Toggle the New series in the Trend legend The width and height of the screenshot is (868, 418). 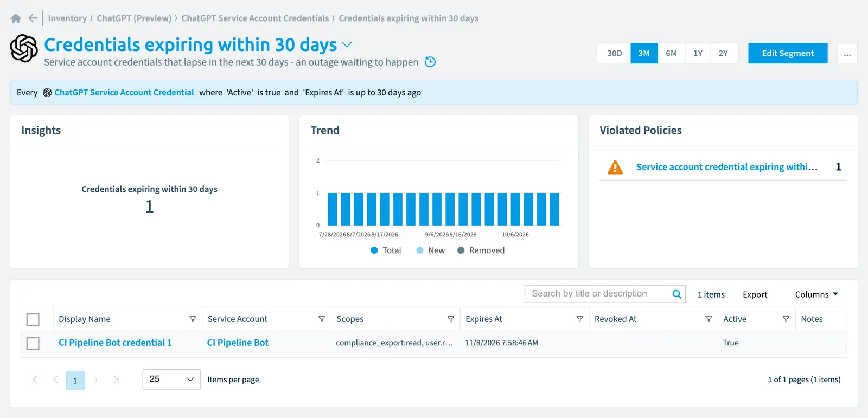click(431, 250)
